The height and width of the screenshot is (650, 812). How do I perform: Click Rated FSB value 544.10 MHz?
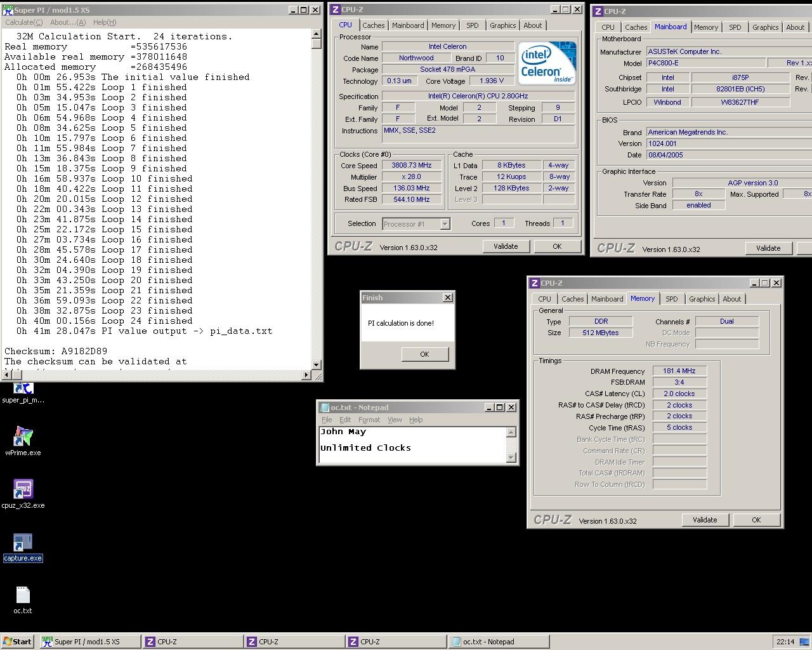pos(412,199)
